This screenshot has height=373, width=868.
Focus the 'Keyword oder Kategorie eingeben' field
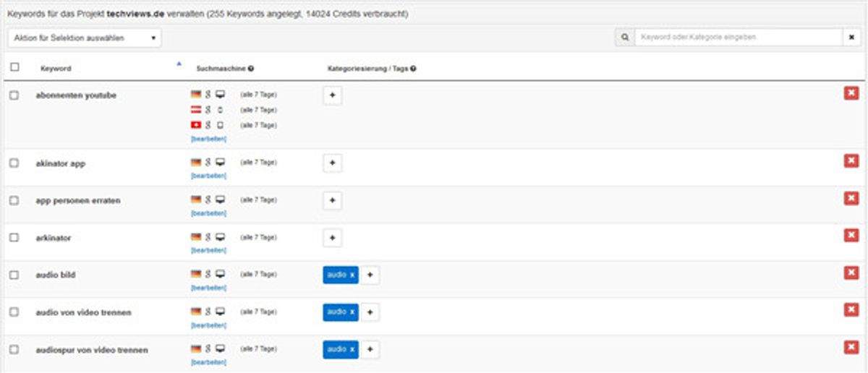(x=739, y=37)
